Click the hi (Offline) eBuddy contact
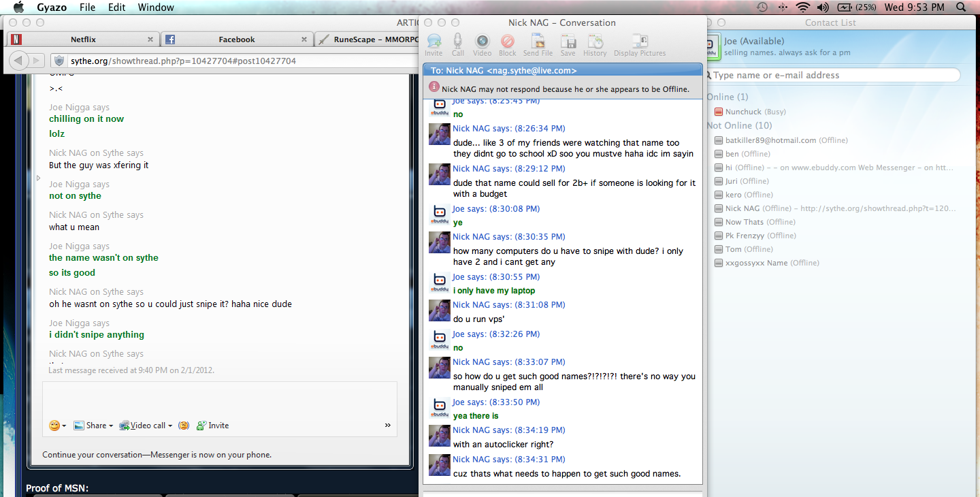Viewport: 980px width, 497px height. (834, 167)
